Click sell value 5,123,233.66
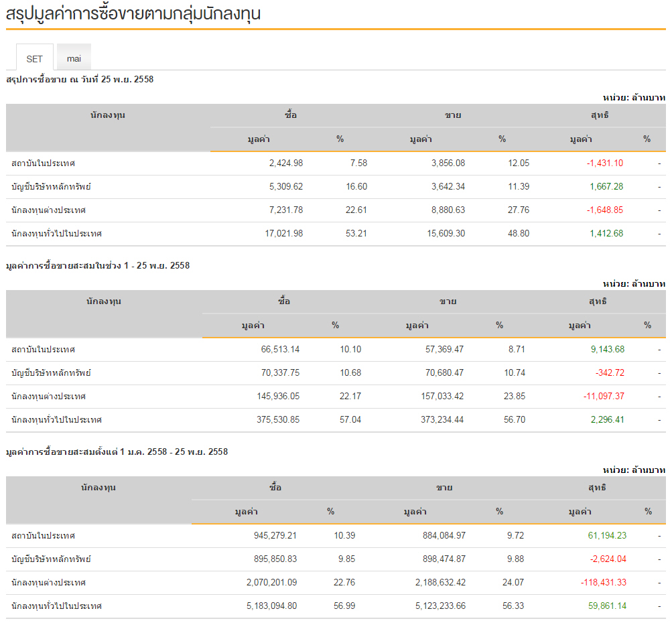Screen dimensions: 672x627 pos(440,606)
